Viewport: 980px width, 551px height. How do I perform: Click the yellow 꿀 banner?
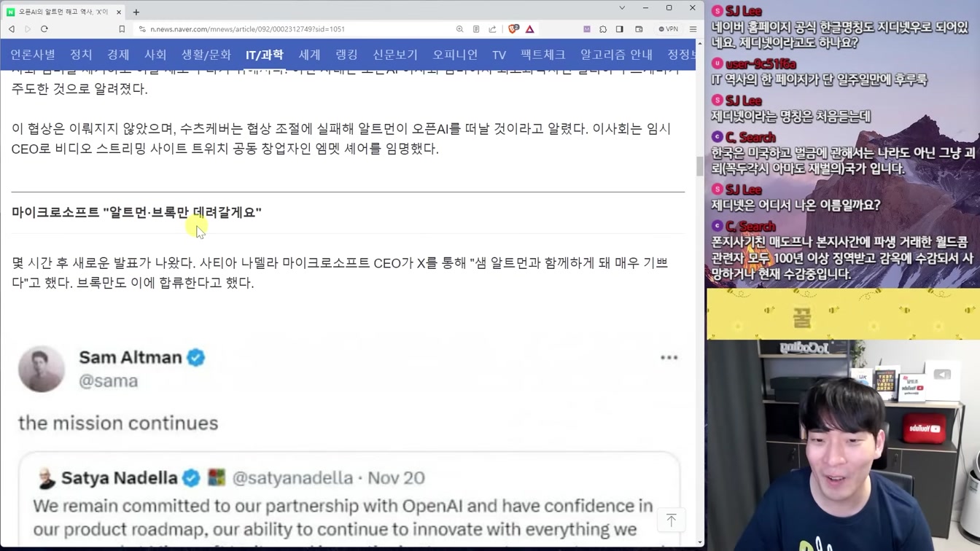click(x=843, y=314)
